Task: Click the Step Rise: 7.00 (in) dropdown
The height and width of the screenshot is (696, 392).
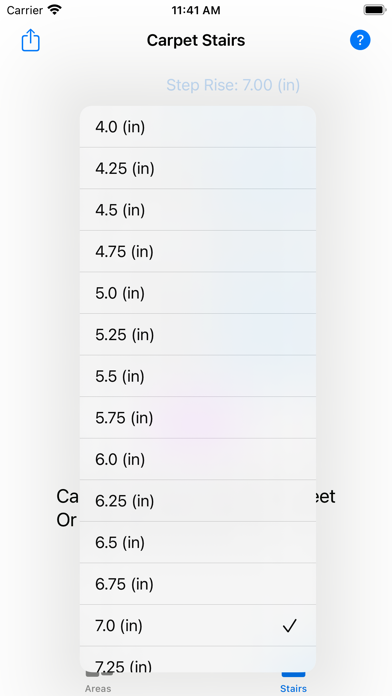Action: tap(233, 85)
